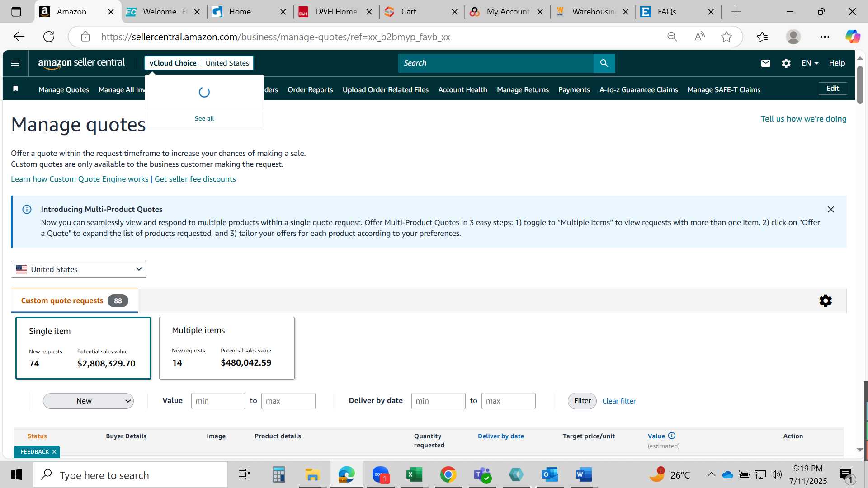The image size is (868, 488).
Task: Open the Windows Start menu
Action: (x=16, y=475)
